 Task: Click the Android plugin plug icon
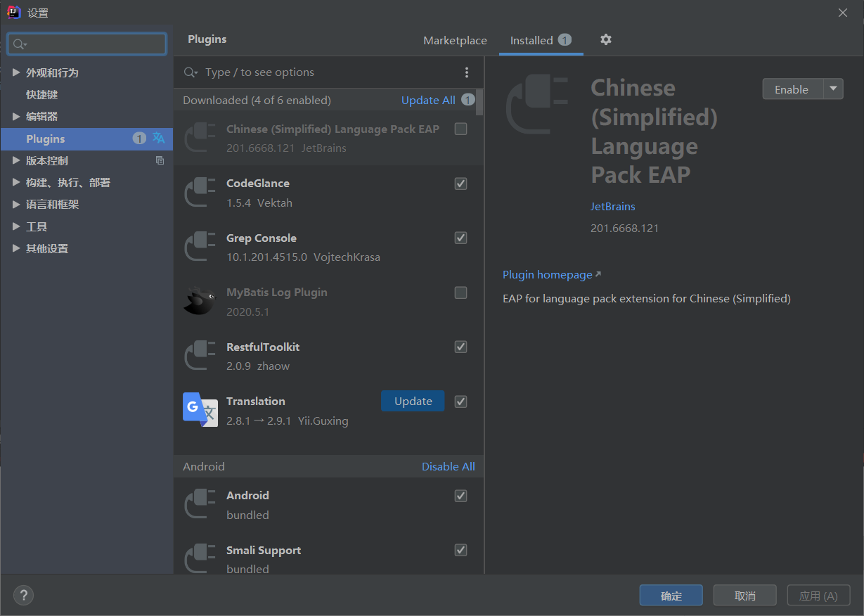200,504
